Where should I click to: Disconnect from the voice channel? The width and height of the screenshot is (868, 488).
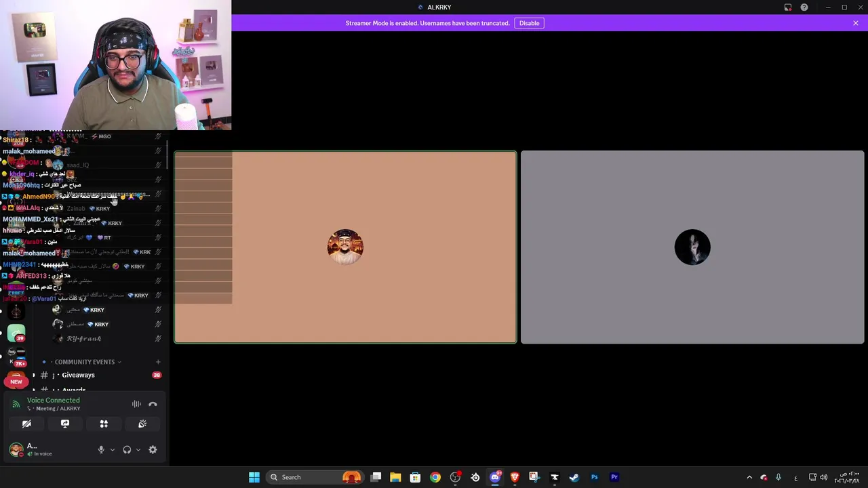[153, 404]
